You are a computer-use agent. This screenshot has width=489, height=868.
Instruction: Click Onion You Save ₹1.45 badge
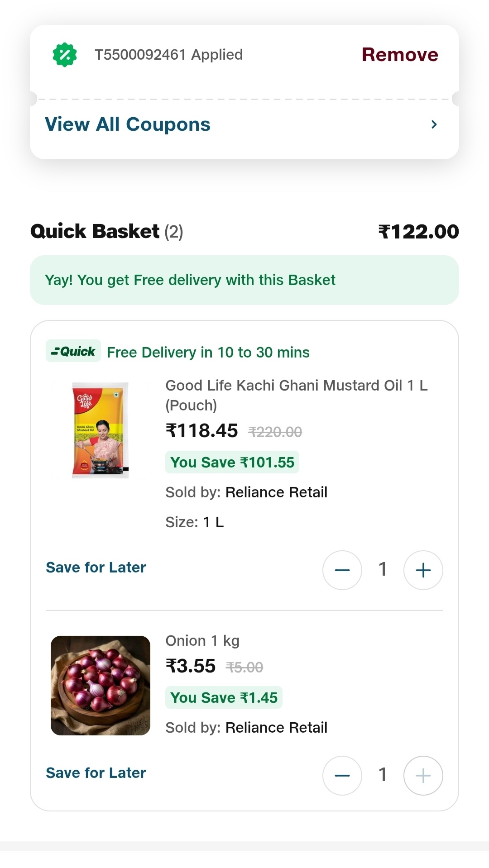[x=224, y=698]
